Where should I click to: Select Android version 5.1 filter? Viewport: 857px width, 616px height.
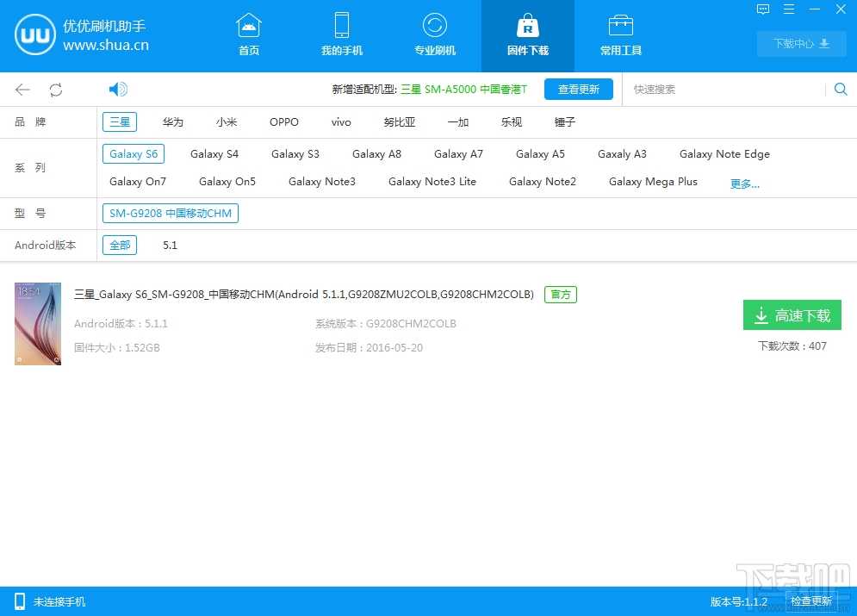171,246
